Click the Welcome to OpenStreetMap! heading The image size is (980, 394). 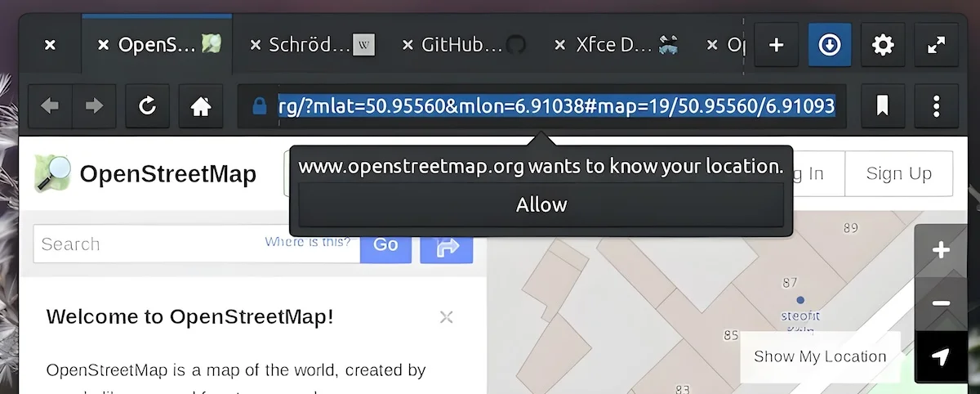(189, 317)
